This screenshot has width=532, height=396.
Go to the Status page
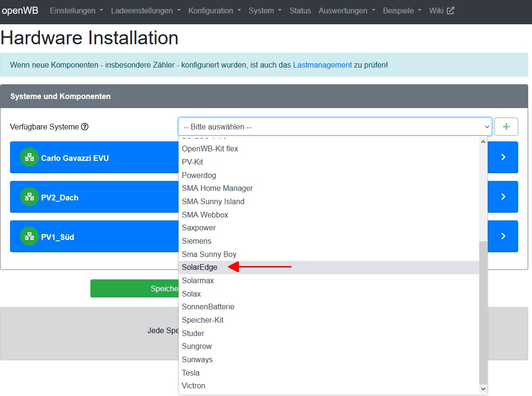(300, 10)
